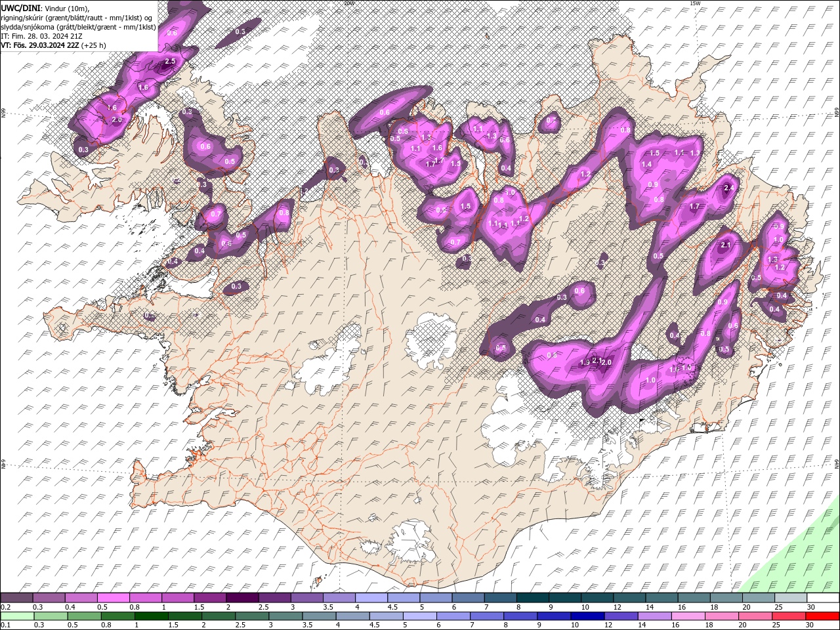This screenshot has width=840, height=630.
Task: Click the 0.8 pink-violet swatch in upper legend row
Action: [145, 598]
